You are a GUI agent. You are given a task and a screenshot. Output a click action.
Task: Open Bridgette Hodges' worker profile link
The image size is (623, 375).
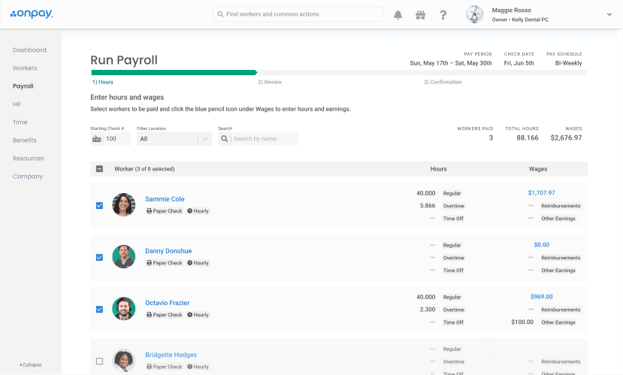171,355
